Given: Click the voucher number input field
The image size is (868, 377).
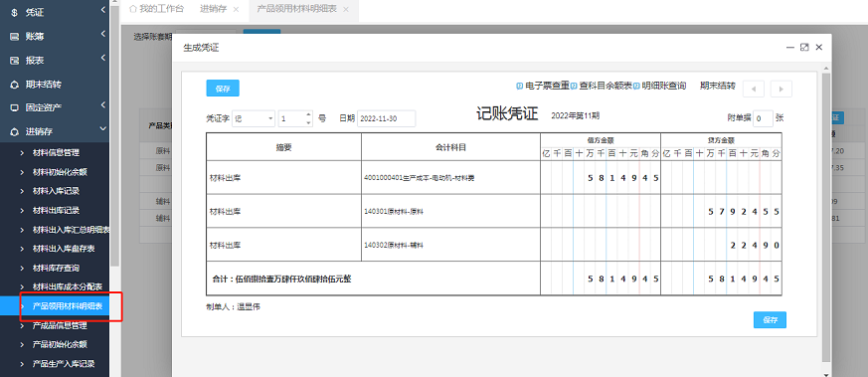Looking at the screenshot, I should click(x=291, y=118).
